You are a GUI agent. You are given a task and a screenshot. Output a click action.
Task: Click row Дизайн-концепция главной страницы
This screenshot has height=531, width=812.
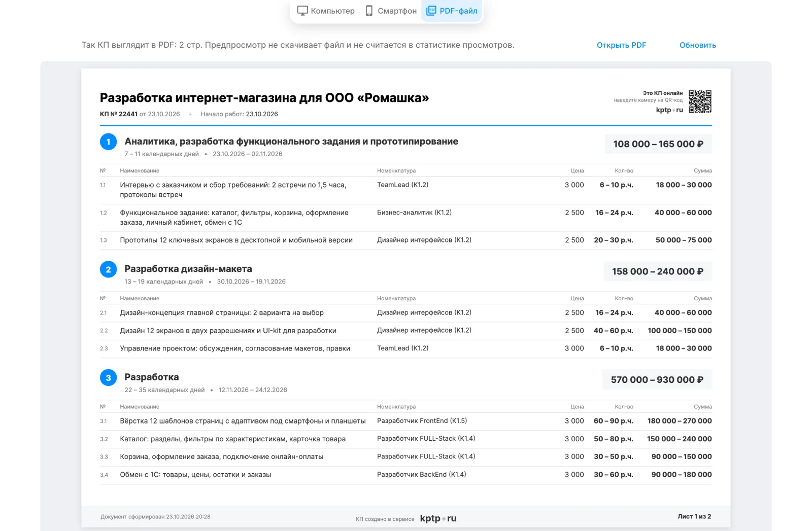(406, 313)
